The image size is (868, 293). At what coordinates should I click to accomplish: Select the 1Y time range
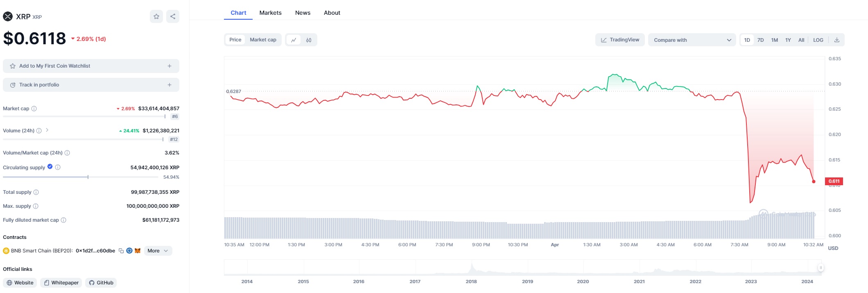tap(788, 40)
